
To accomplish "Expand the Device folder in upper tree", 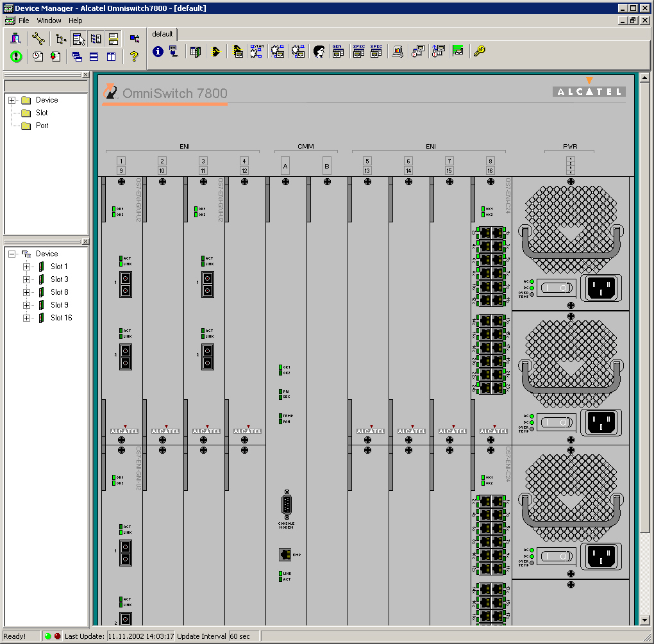I will (12, 100).
